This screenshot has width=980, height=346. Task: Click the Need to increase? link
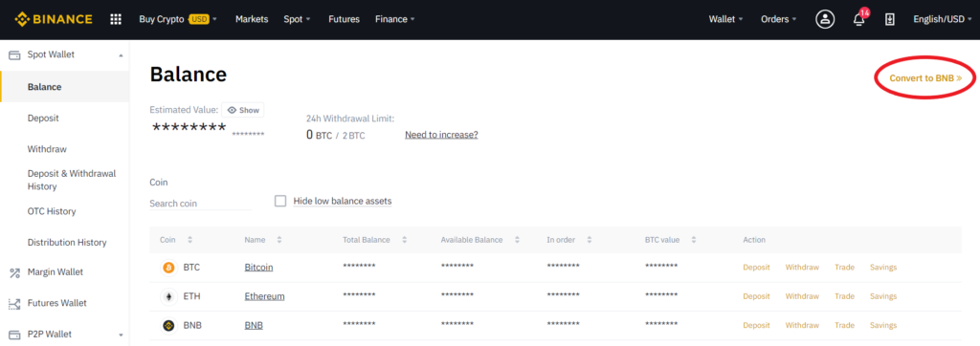coord(441,134)
